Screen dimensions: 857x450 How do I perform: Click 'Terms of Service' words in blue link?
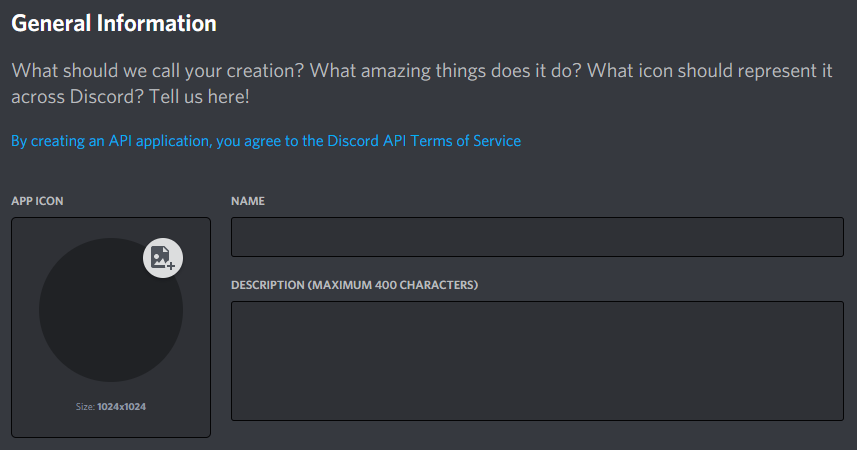466,141
